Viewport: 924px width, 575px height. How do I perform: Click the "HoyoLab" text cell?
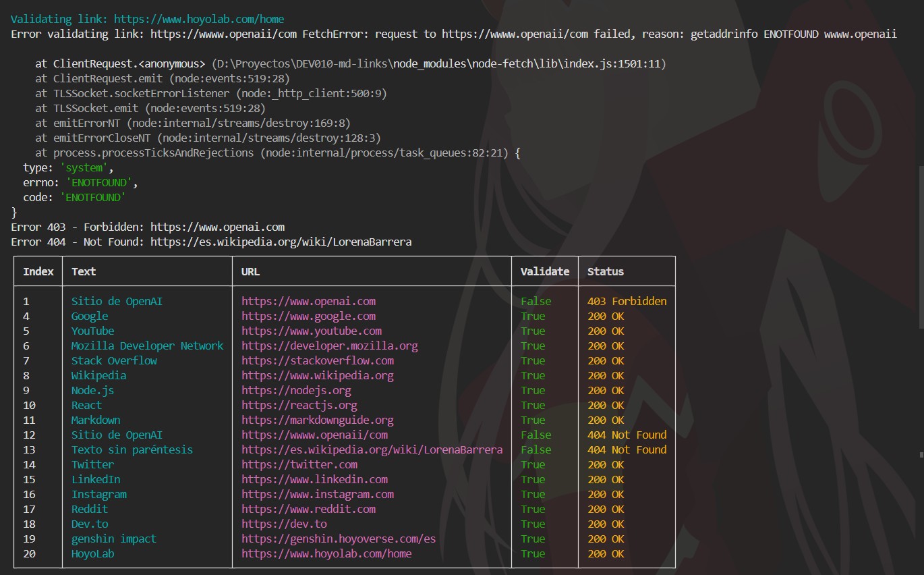(x=93, y=553)
